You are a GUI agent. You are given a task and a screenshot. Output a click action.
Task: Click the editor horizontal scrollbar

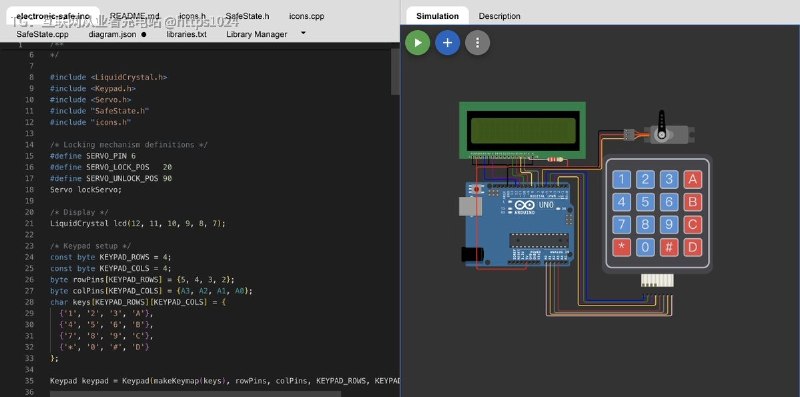pyautogui.click(x=195, y=394)
